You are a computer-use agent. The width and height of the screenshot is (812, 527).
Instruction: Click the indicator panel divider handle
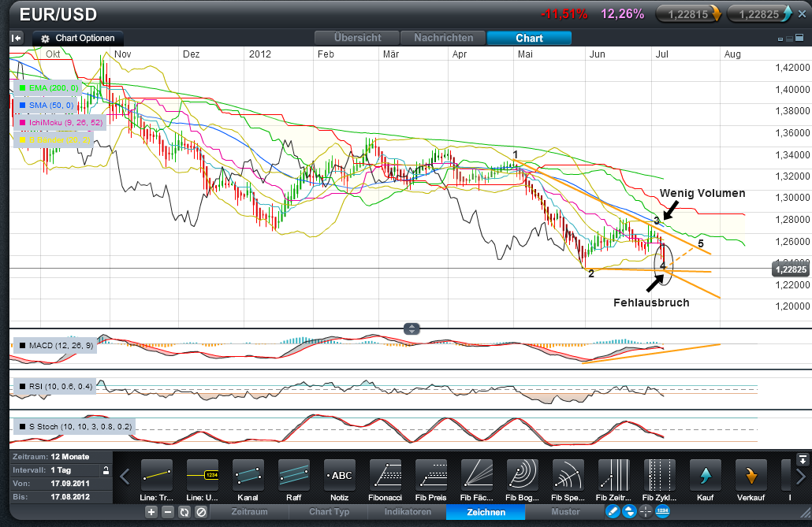[x=412, y=328]
